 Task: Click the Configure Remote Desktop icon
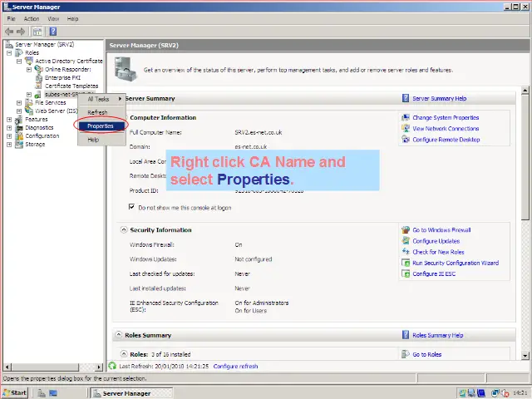(x=406, y=140)
